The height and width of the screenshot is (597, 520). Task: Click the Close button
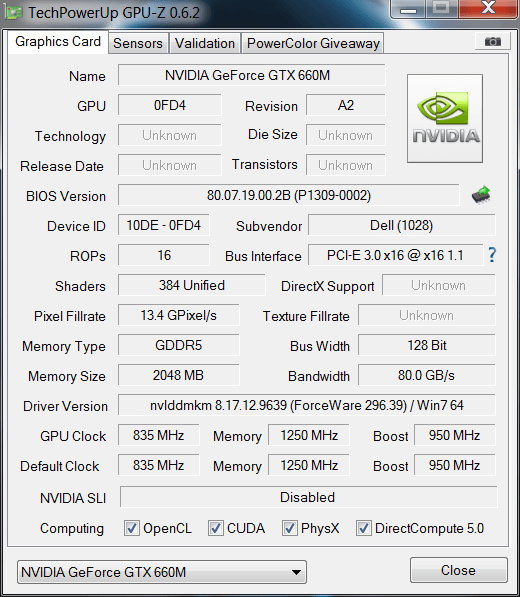click(x=458, y=570)
